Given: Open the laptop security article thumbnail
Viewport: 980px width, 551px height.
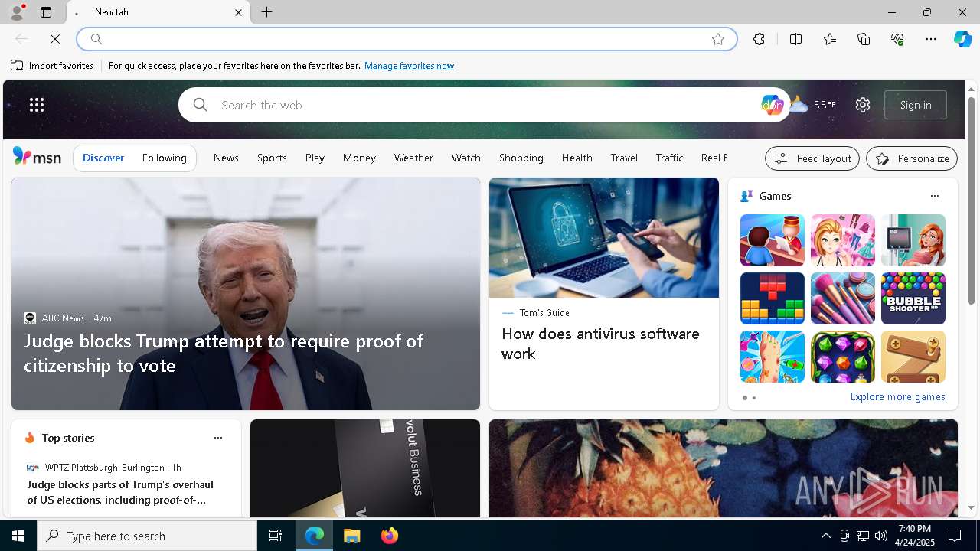Looking at the screenshot, I should point(604,238).
